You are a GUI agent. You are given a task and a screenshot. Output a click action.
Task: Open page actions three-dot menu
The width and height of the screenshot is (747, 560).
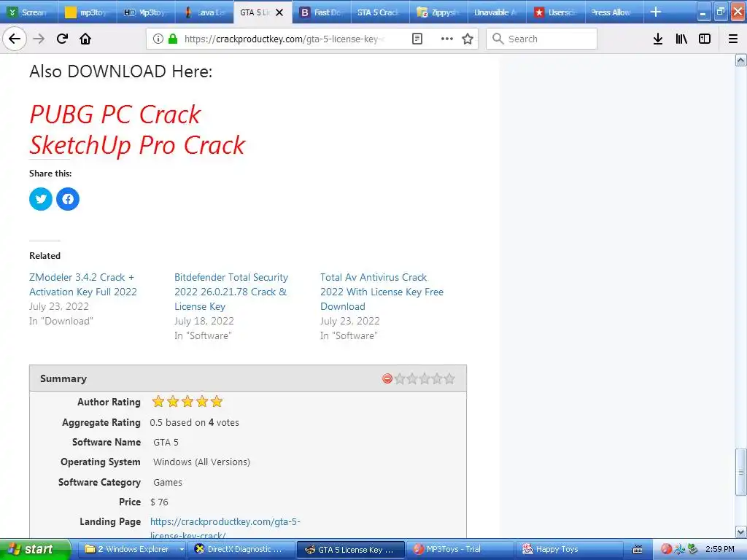[x=447, y=39]
